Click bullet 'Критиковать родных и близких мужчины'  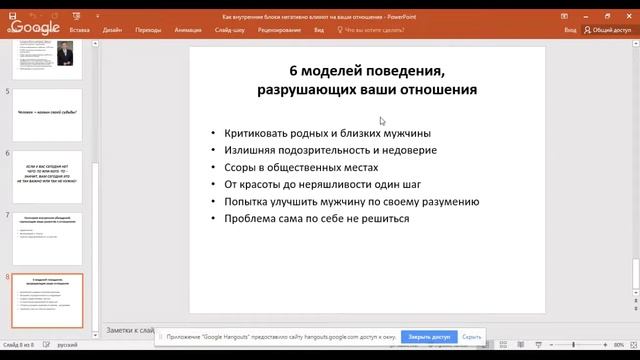click(327, 133)
